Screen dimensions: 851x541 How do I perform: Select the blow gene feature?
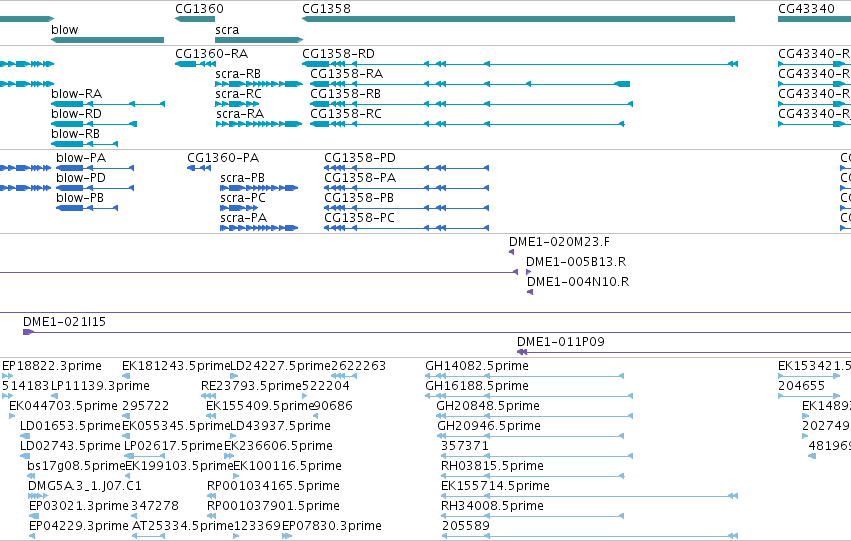[x=107, y=40]
